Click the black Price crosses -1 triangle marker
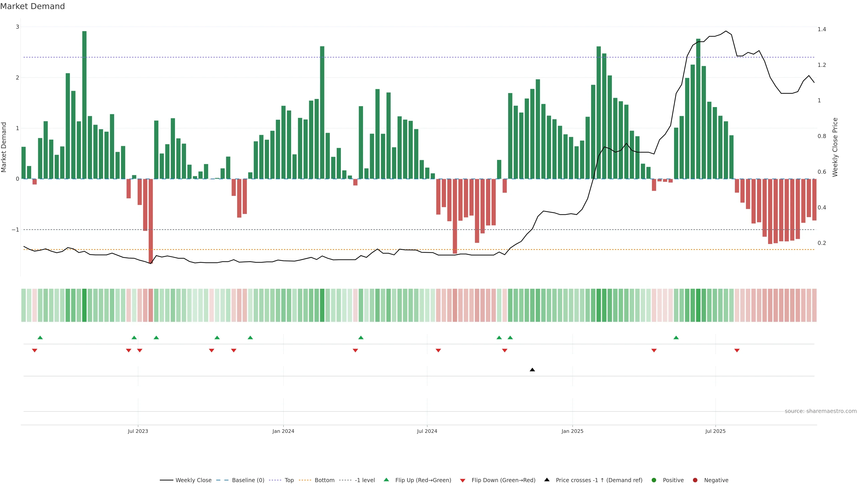The height and width of the screenshot is (488, 868). click(x=532, y=370)
